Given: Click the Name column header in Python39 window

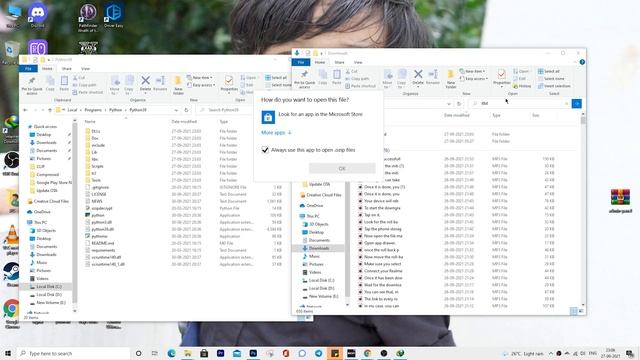Looking at the screenshot, I should click(90, 122).
